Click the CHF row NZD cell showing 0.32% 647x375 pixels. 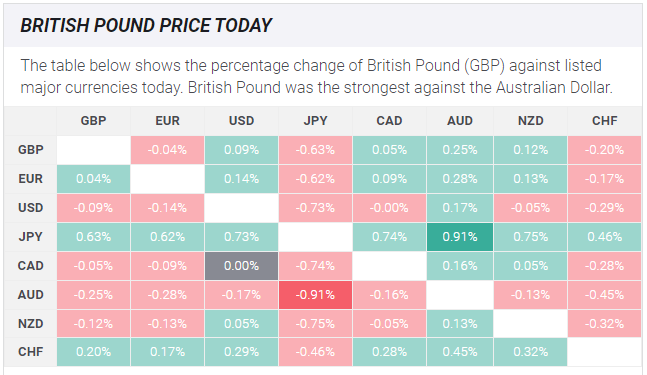point(530,352)
